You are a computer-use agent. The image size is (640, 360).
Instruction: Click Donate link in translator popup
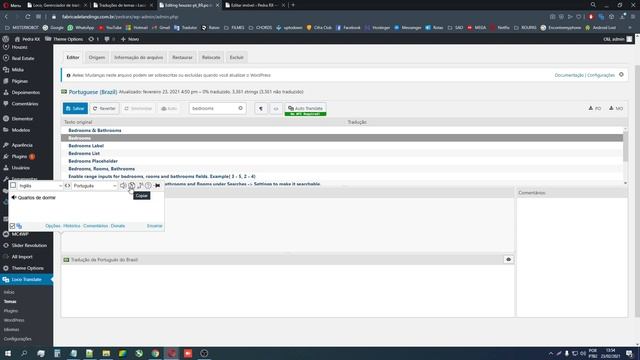click(118, 226)
